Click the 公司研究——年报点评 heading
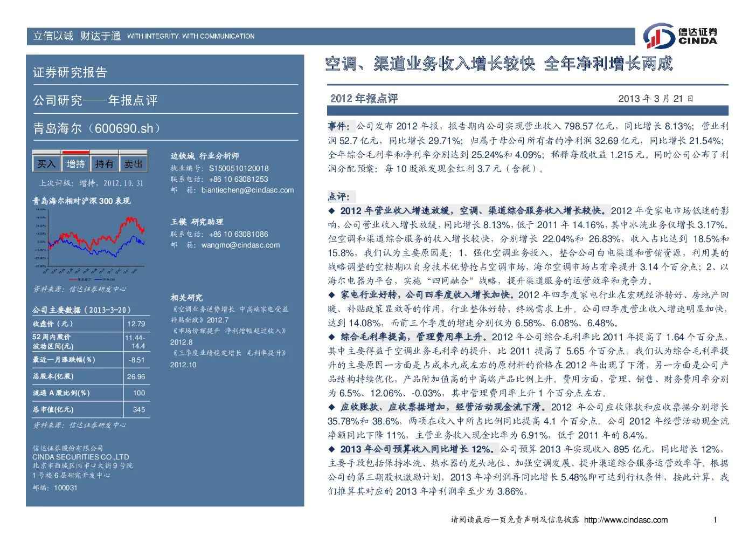This screenshot has height=535, width=756. click(95, 100)
